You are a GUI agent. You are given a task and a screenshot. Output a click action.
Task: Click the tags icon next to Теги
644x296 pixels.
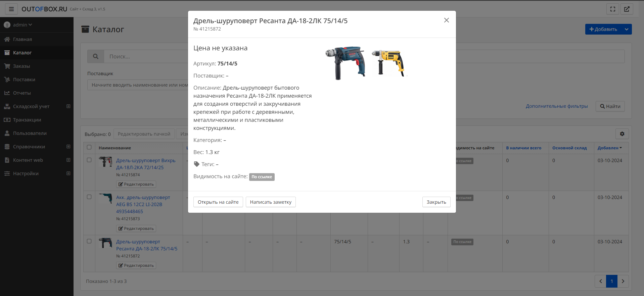pyautogui.click(x=197, y=164)
